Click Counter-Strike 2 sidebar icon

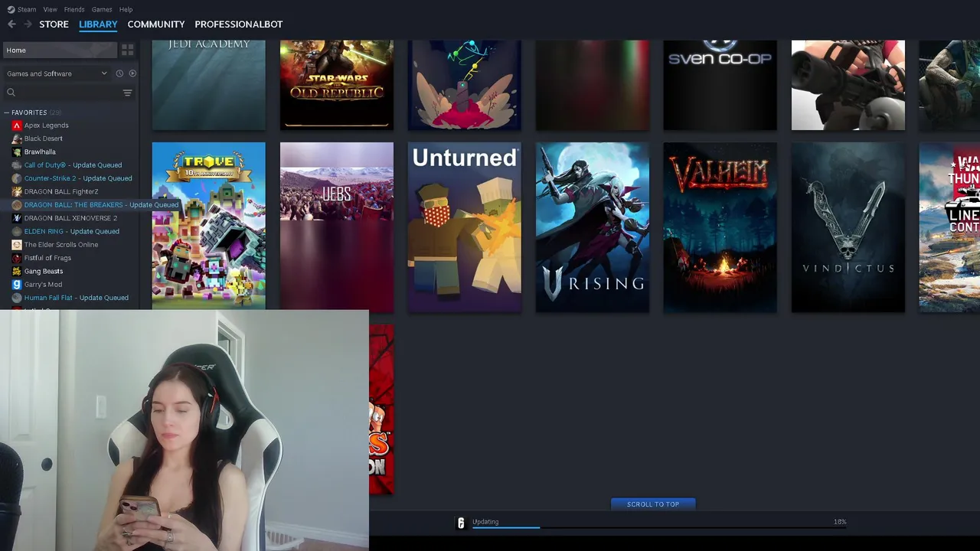pos(17,178)
